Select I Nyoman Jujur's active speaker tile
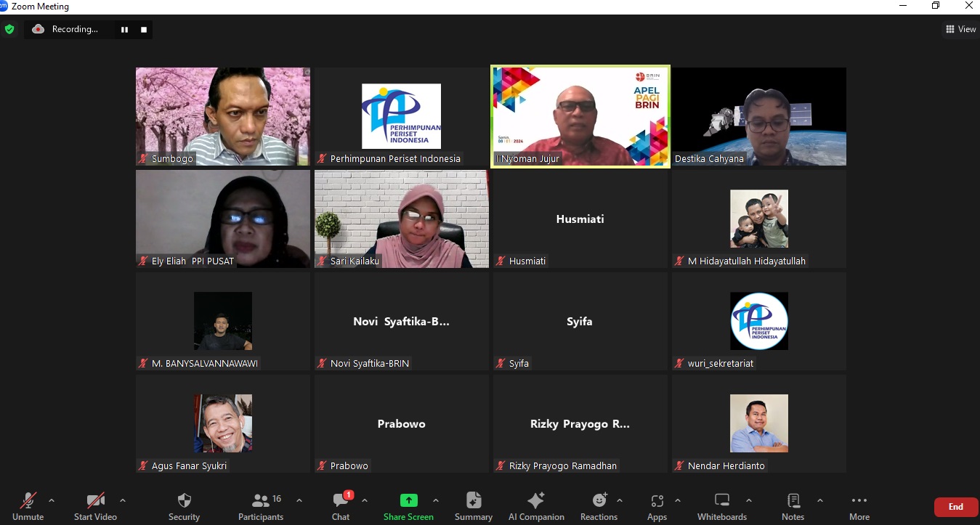Screen dimensions: 980x525 coord(580,116)
